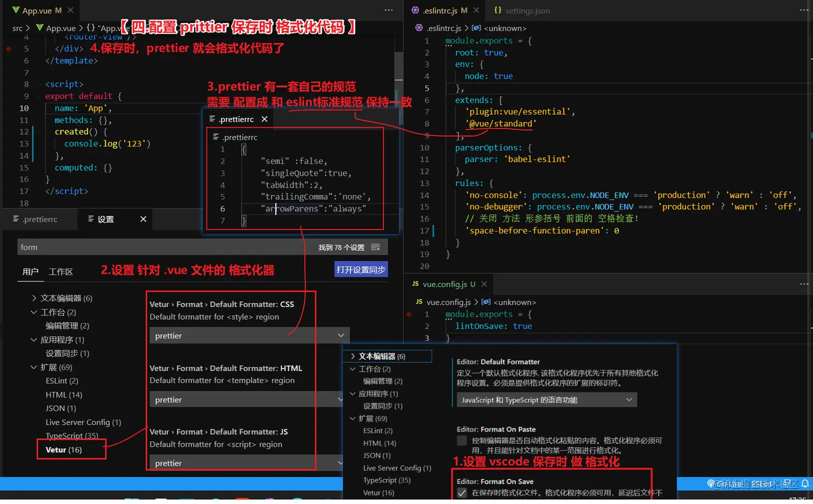The image size is (813, 504).
Task: Click <unknown> in vue.config.js breadcrumb
Action: tap(515, 303)
